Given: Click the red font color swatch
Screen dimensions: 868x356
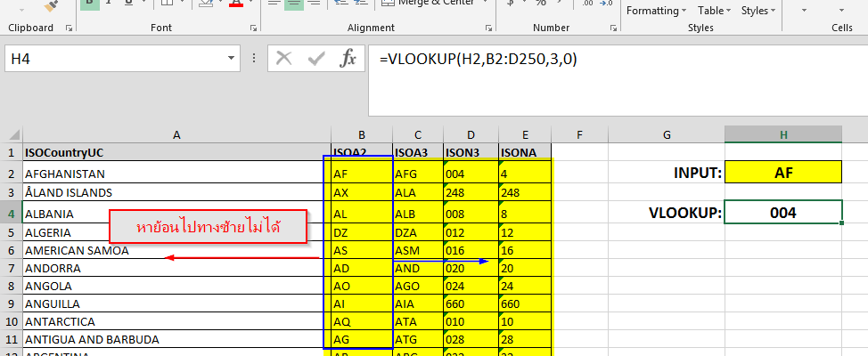Looking at the screenshot, I should coord(236,4).
